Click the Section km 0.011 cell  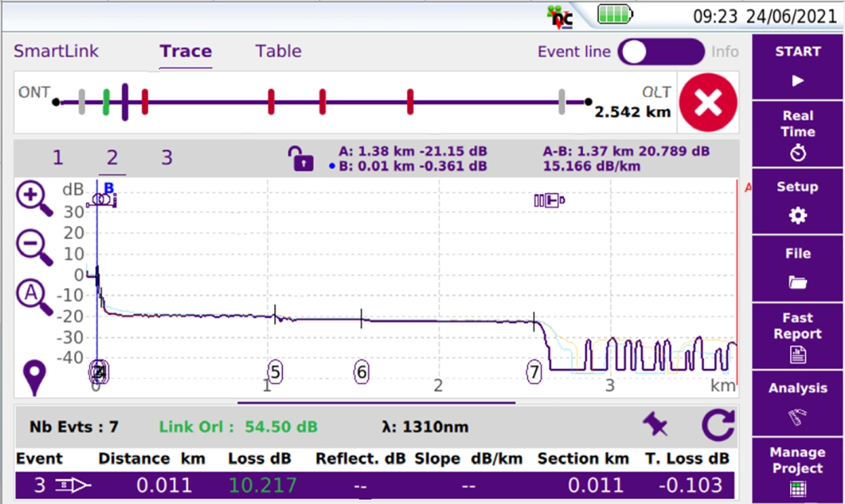[x=595, y=485]
